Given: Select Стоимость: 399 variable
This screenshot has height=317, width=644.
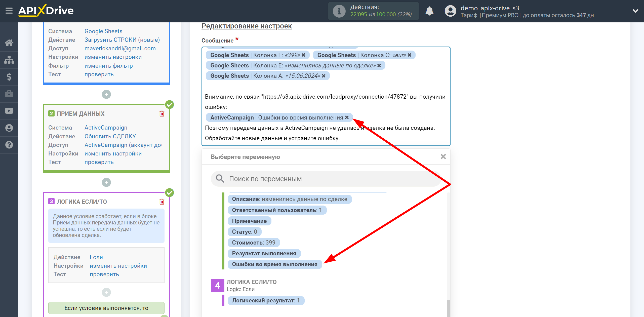Looking at the screenshot, I should (x=254, y=243).
